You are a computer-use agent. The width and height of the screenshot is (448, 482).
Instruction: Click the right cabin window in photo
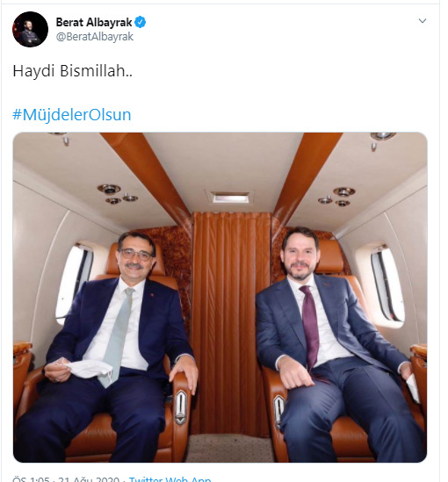point(386,285)
